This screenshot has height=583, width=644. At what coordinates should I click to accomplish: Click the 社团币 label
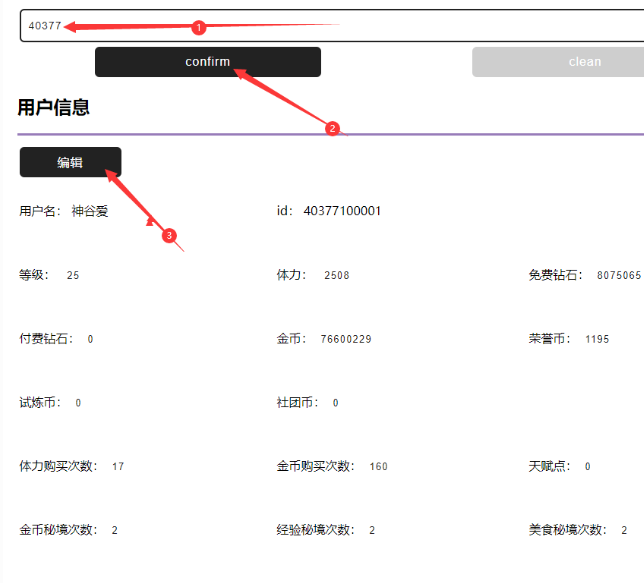(297, 403)
